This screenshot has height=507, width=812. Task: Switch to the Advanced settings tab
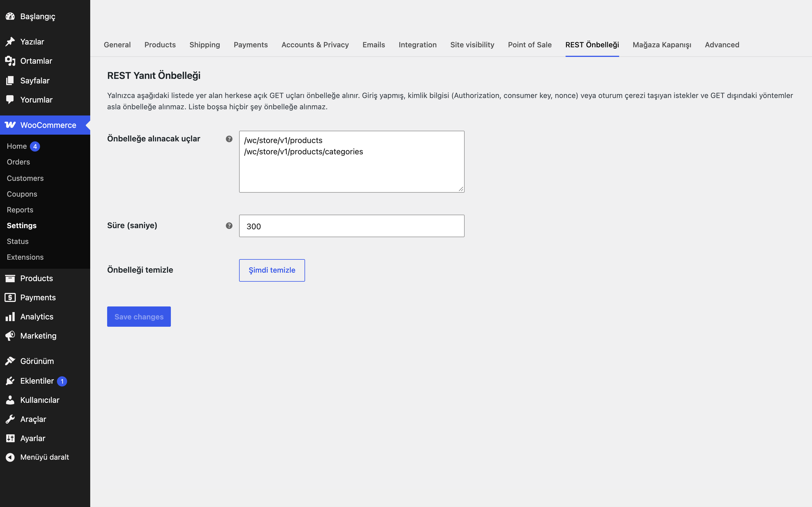(x=722, y=45)
